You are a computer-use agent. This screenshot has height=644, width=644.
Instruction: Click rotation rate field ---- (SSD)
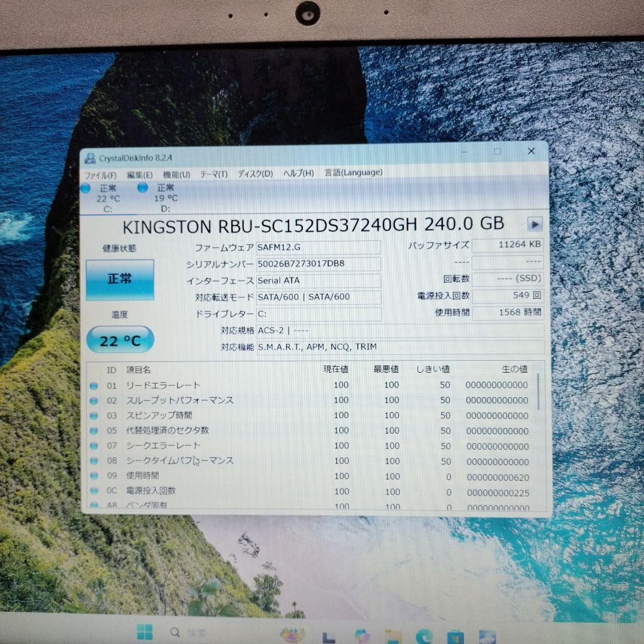[x=508, y=278]
